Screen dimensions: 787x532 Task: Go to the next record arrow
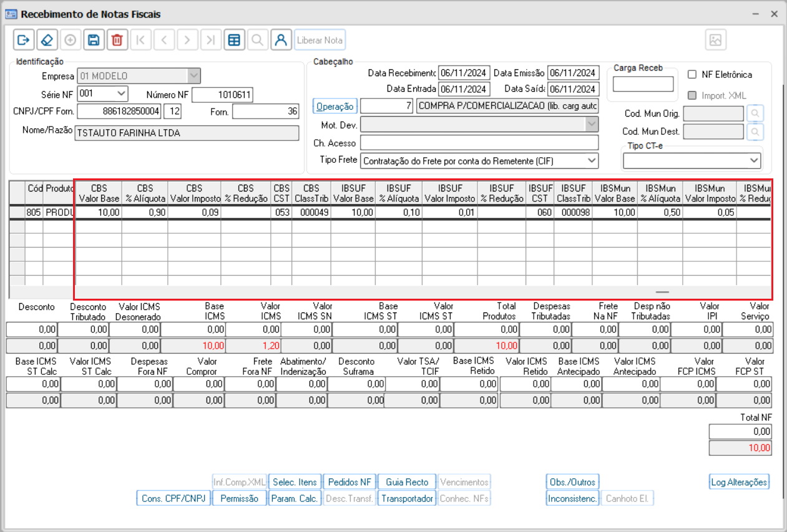[x=187, y=40]
